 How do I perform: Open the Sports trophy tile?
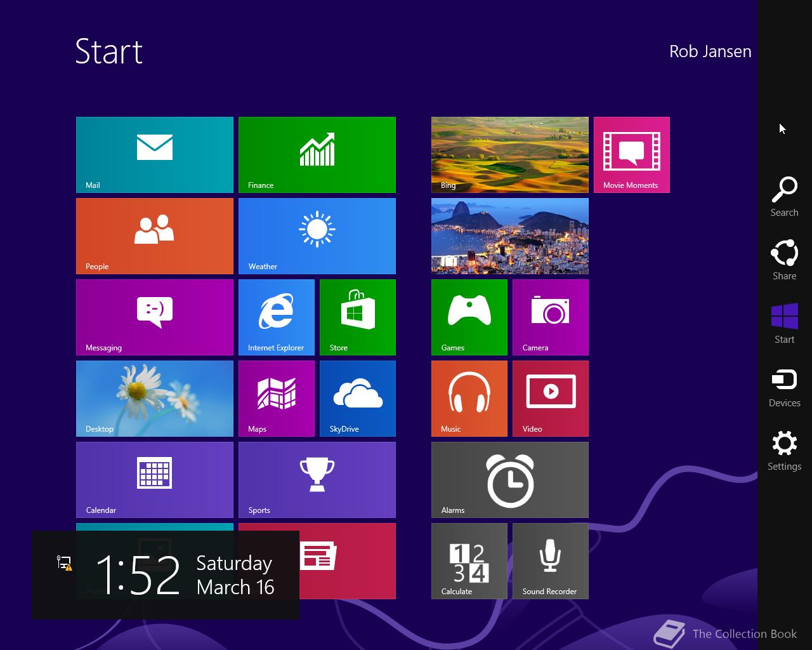click(317, 480)
